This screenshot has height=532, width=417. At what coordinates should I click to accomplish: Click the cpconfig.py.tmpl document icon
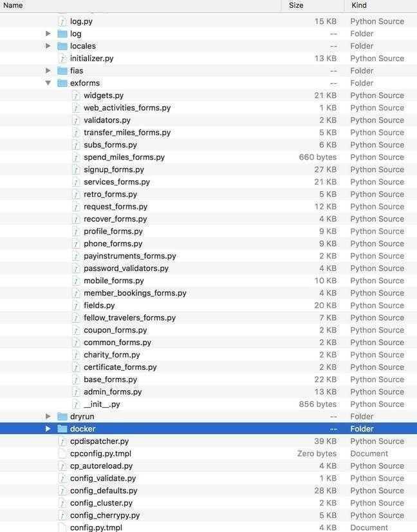(62, 453)
